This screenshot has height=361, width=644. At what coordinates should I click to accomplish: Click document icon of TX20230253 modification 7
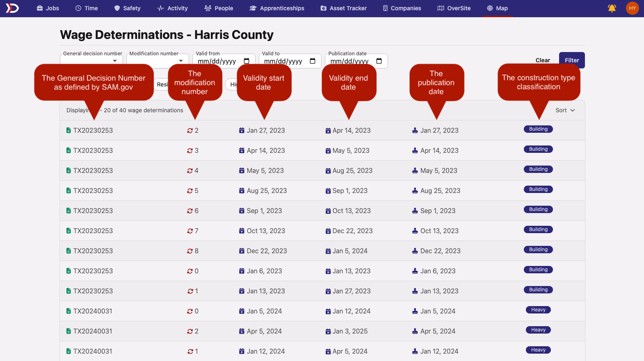point(69,231)
